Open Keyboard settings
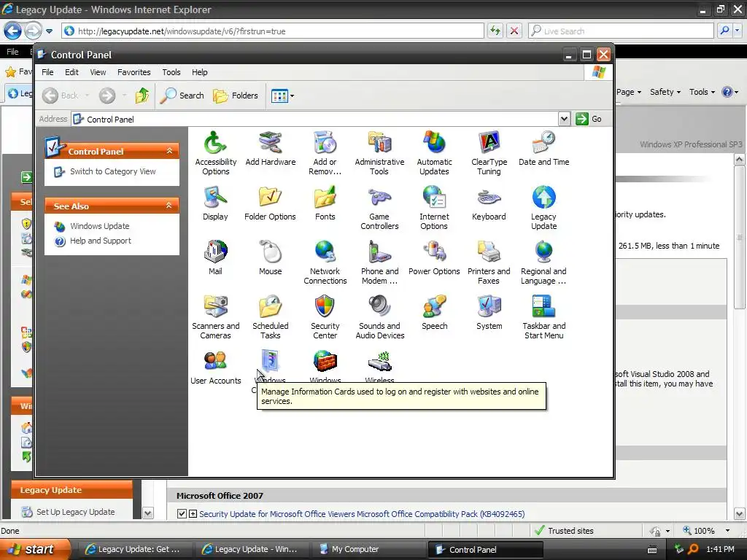The height and width of the screenshot is (560, 747). (489, 203)
